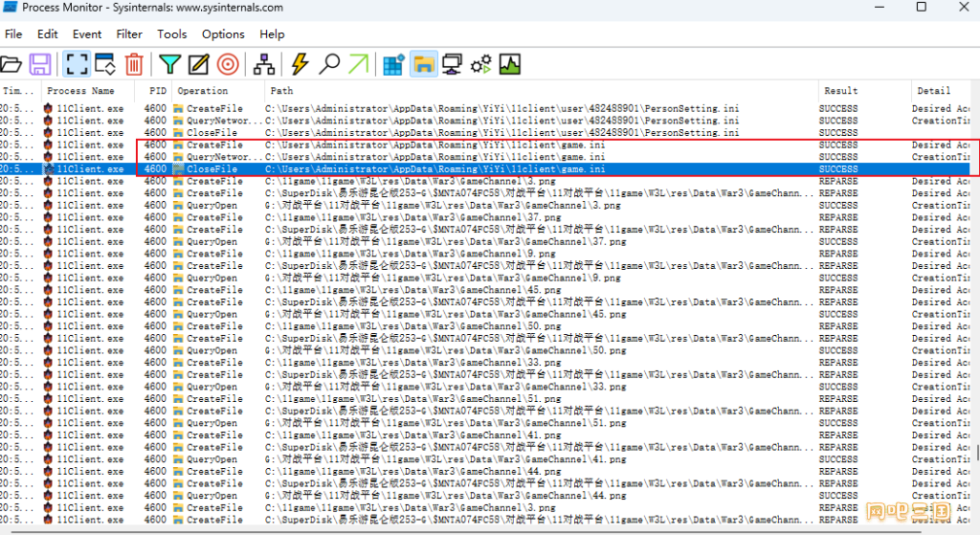Select the QueryNetwor... row for game.ini
980x535 pixels.
(485, 157)
